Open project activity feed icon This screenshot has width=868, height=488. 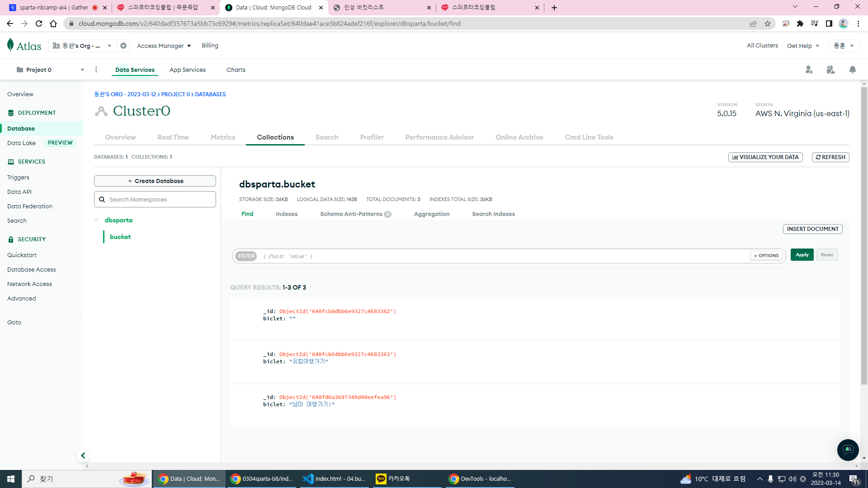[x=831, y=70]
